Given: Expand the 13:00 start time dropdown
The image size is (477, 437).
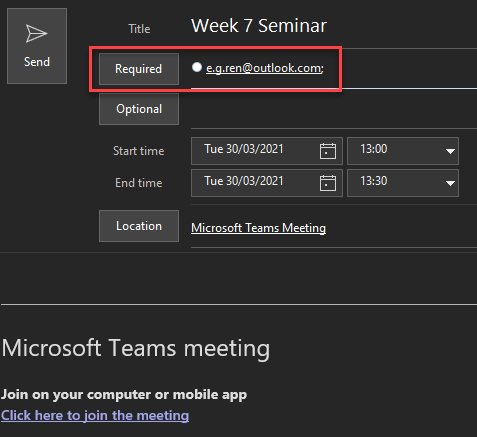Looking at the screenshot, I should [450, 151].
